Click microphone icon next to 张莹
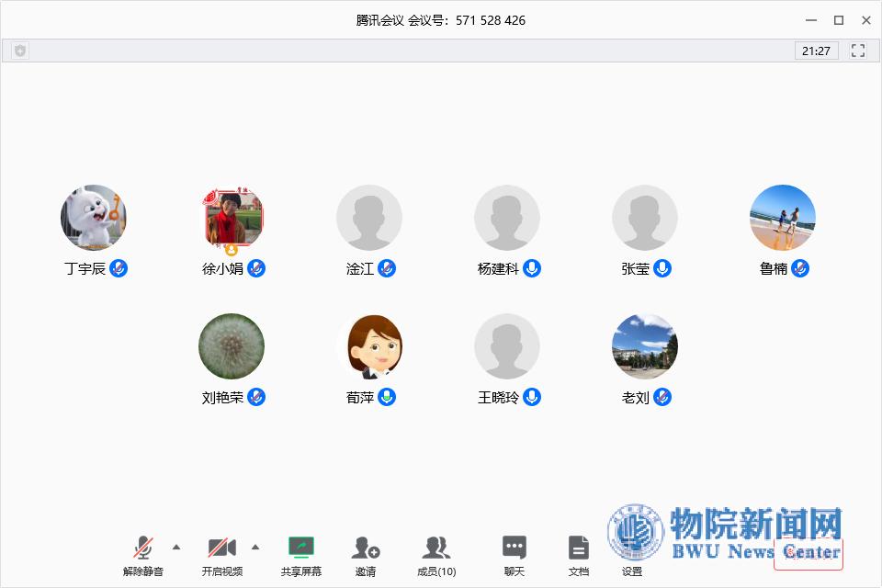Image resolution: width=882 pixels, height=588 pixels. [x=662, y=269]
